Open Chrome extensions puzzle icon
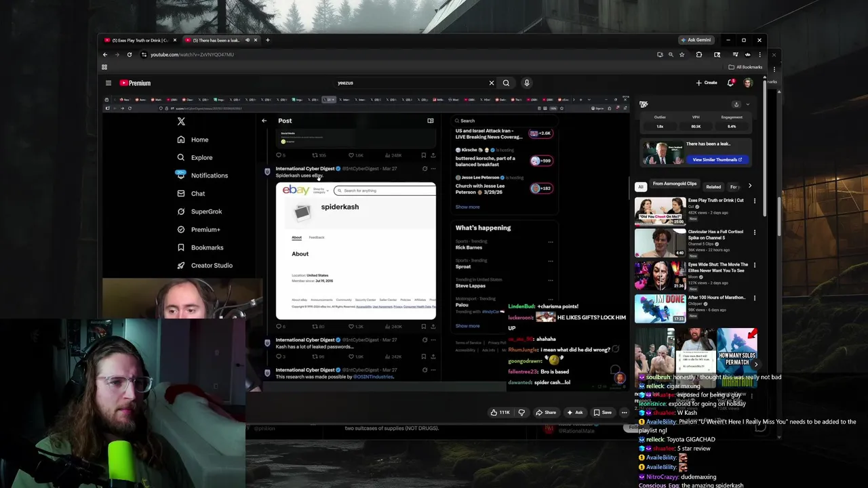 [x=699, y=54]
